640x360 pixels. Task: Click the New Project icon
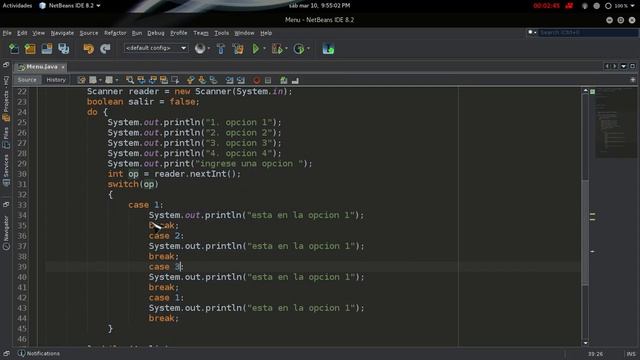coord(30,49)
